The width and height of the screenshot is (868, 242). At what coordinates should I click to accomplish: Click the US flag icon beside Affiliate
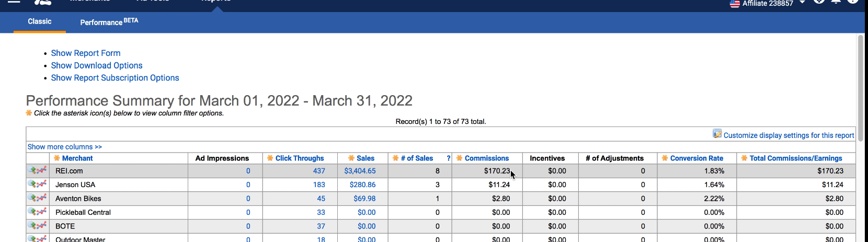[735, 4]
